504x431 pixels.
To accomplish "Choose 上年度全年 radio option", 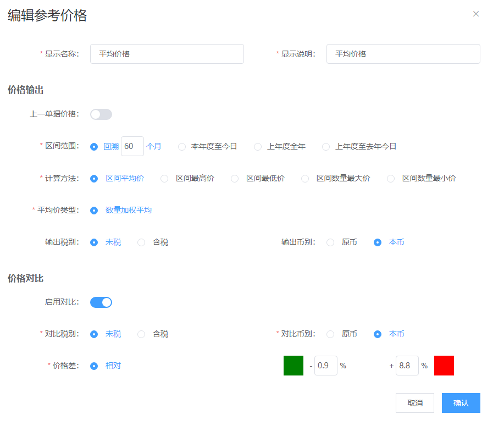I will [x=258, y=147].
